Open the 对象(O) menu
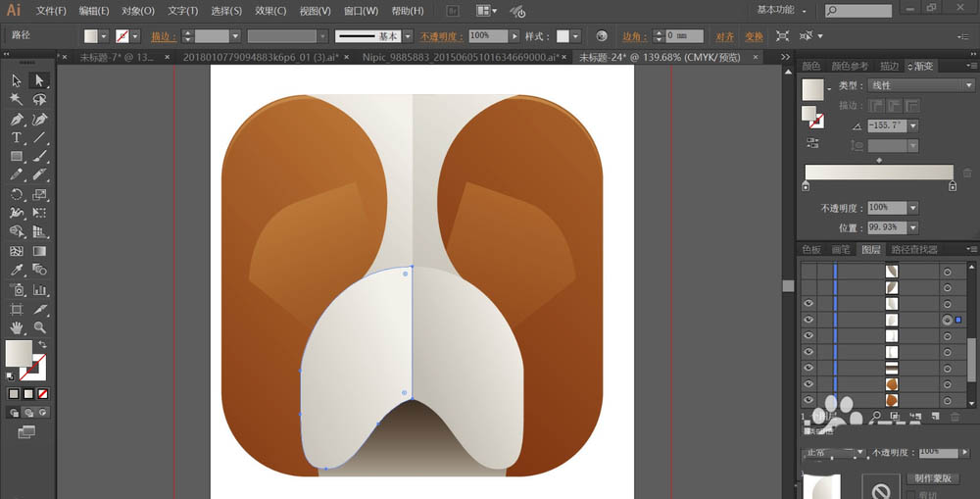This screenshot has height=499, width=980. 138,11
